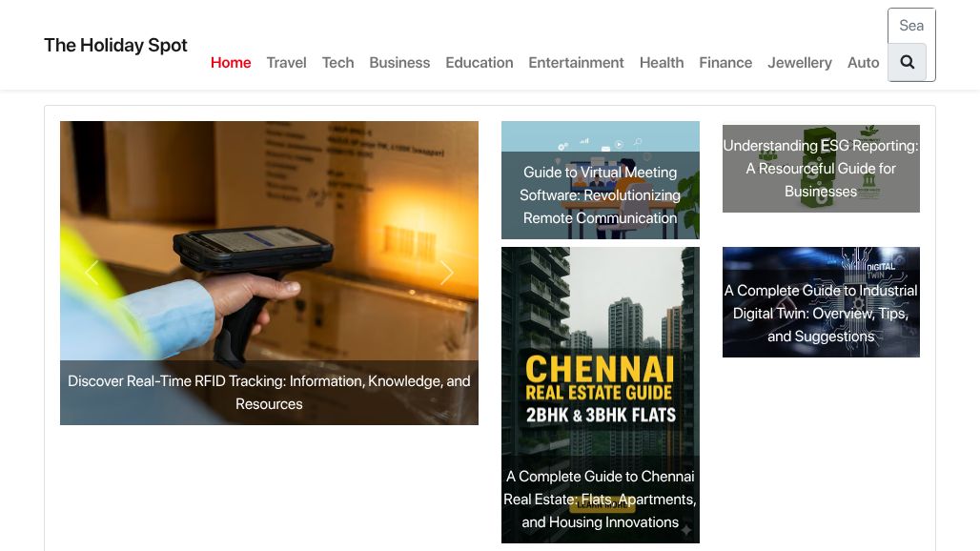Open the Home menu item
980x551 pixels.
coord(231,63)
